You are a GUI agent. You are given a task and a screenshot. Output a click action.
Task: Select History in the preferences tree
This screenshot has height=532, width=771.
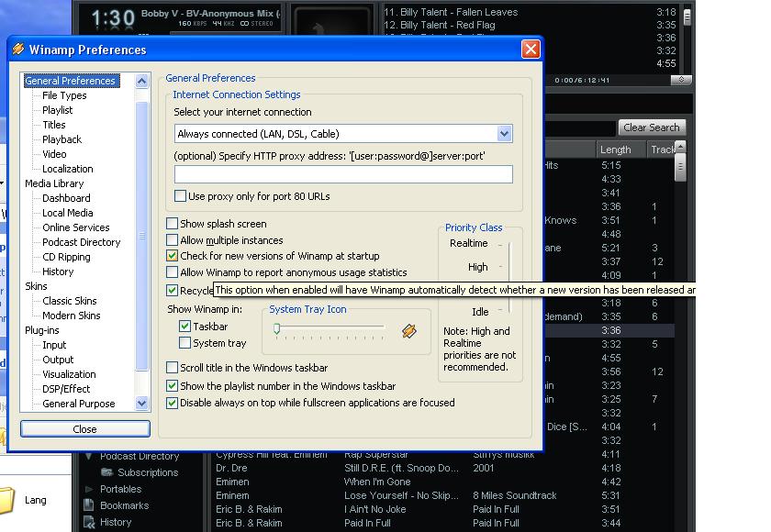coord(58,272)
